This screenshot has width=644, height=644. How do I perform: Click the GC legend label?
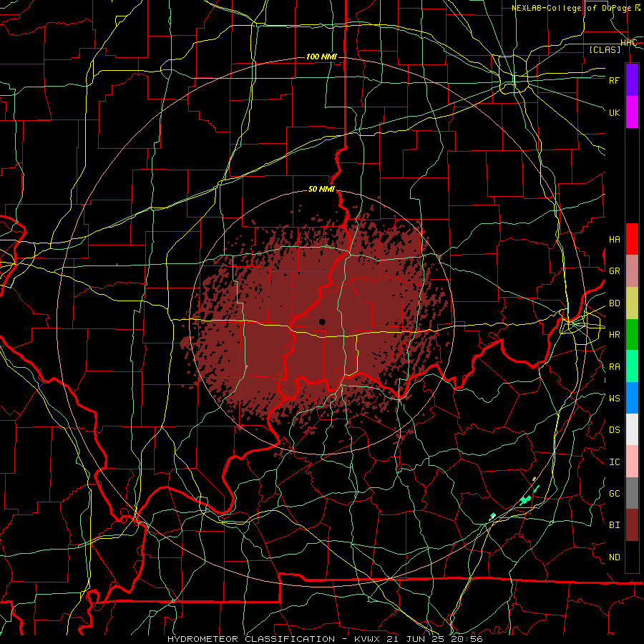614,494
